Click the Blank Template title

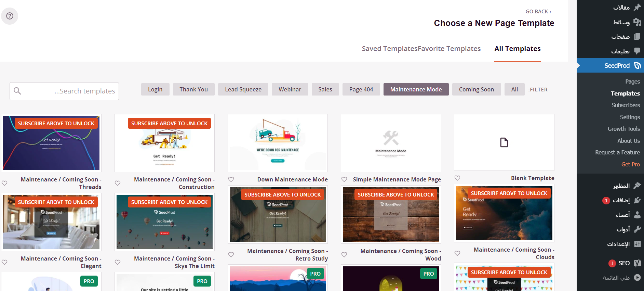click(x=533, y=178)
